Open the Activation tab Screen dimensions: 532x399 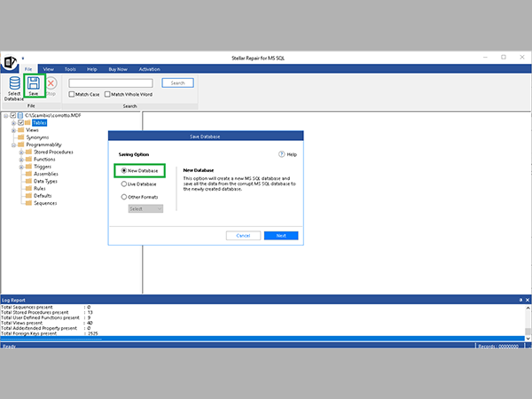pos(149,69)
